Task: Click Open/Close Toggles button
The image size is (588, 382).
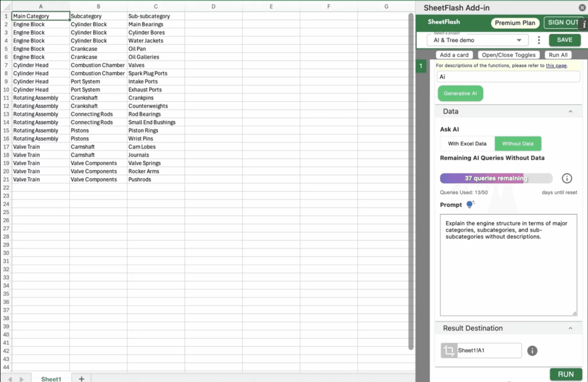Action: 508,55
